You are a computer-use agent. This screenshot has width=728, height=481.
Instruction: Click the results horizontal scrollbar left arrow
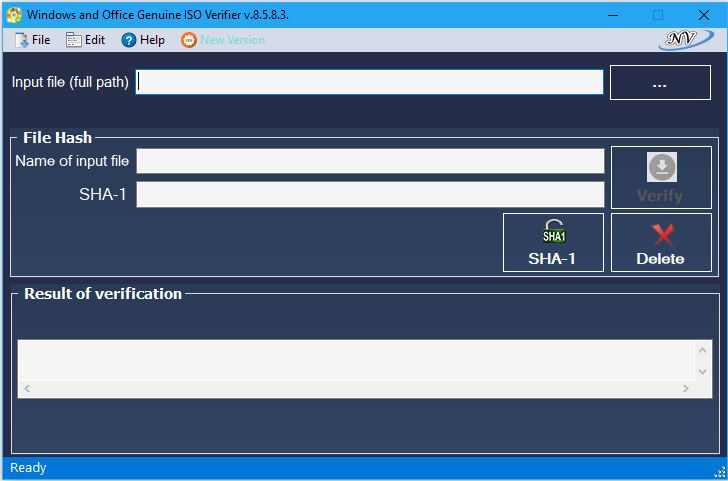(27, 389)
